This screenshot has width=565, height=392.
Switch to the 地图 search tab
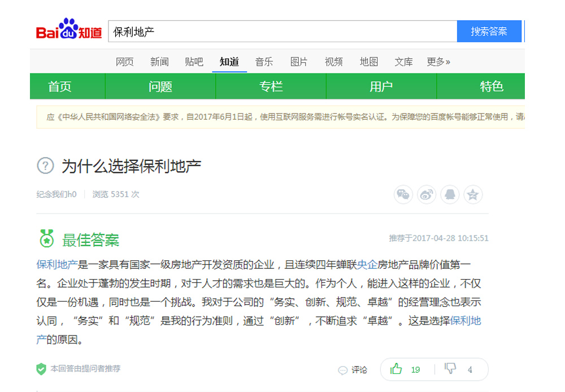point(369,62)
